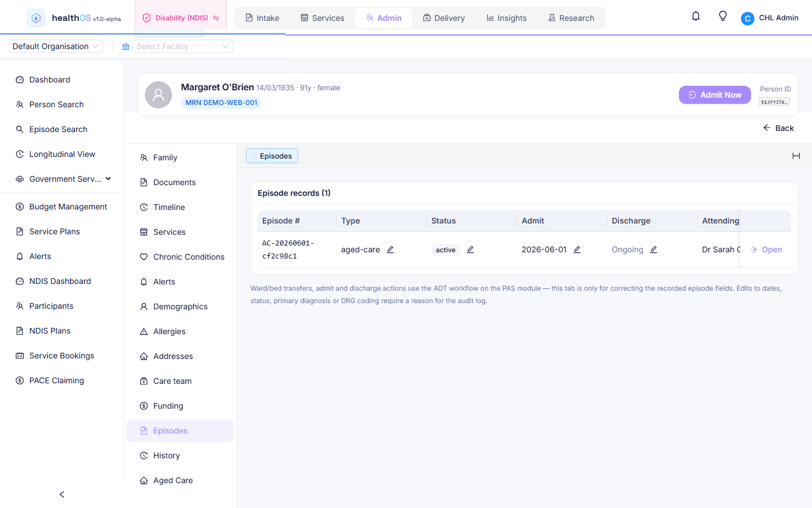The image size is (812, 508).
Task: Switch to the Services top tab
Action: pyautogui.click(x=323, y=18)
